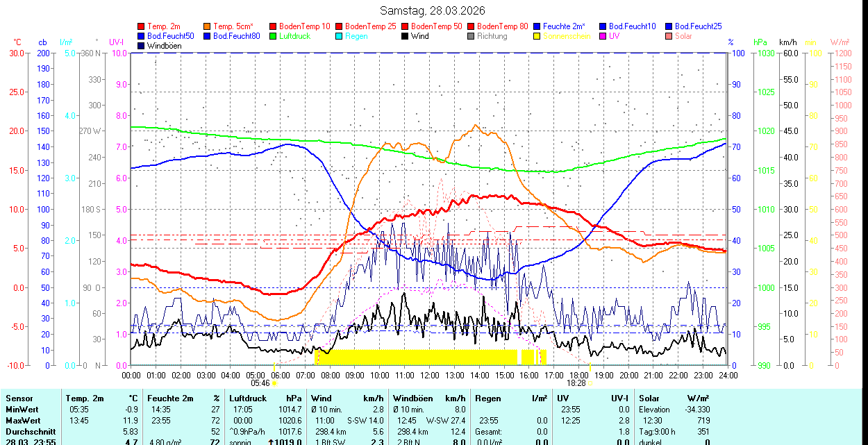
Task: Click the Luftdruck column header in table
Action: tap(249, 398)
